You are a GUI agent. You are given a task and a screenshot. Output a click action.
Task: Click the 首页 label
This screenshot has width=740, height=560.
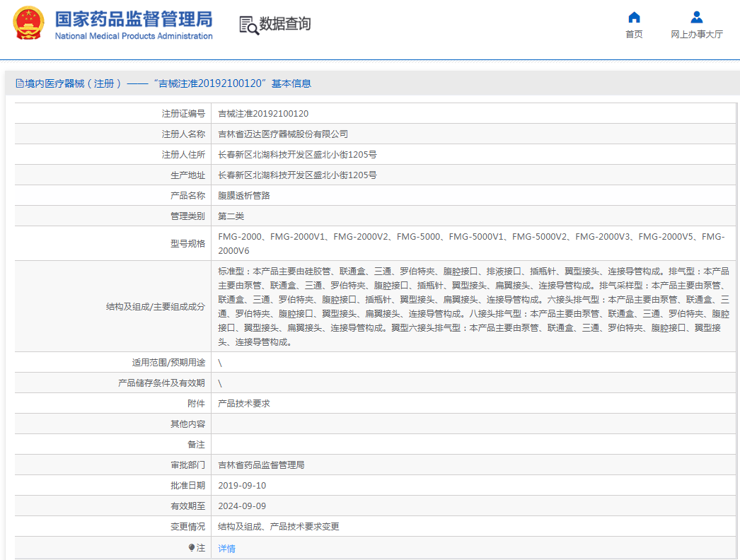pyautogui.click(x=634, y=35)
